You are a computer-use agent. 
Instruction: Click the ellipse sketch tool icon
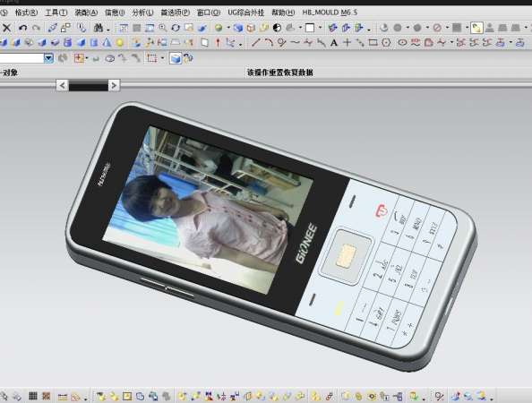(402, 43)
